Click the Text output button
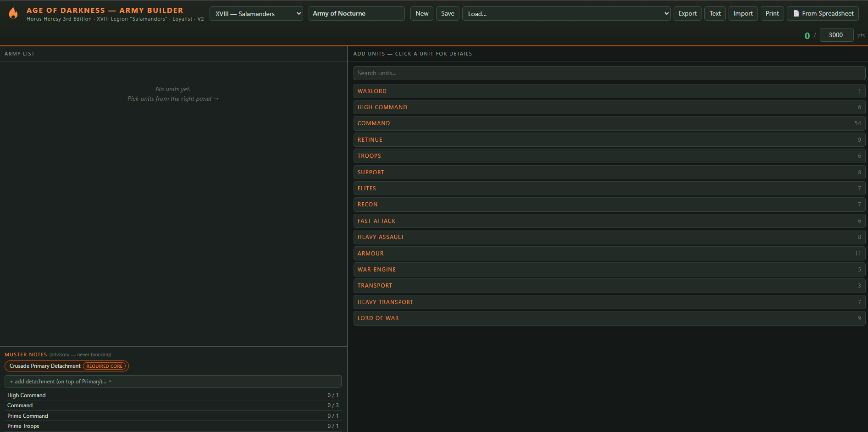 click(715, 14)
